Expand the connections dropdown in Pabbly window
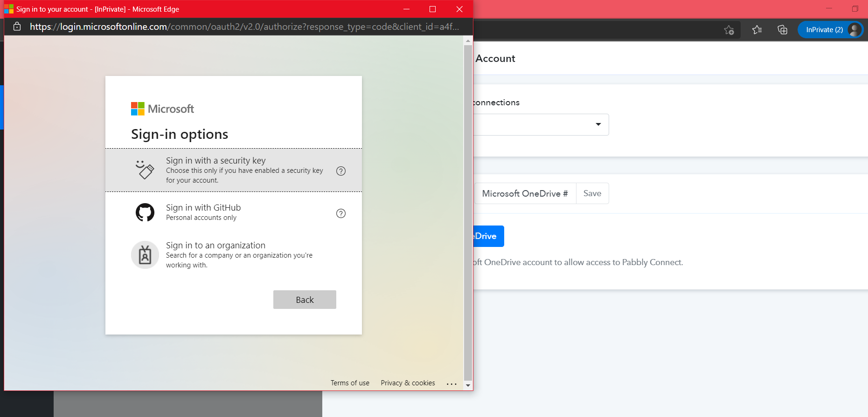 (541, 124)
